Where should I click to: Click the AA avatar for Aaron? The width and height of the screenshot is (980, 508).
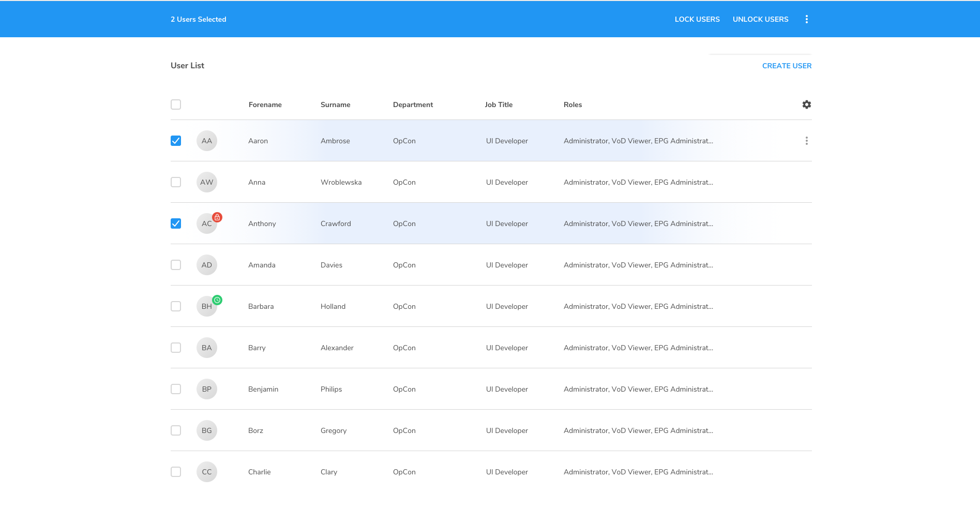tap(206, 141)
